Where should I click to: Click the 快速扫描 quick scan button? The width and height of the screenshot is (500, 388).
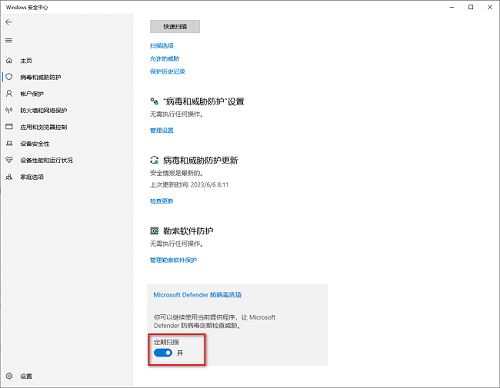[175, 26]
